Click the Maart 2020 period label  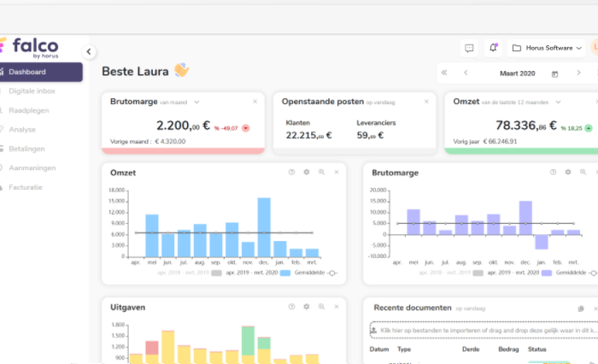(x=518, y=73)
